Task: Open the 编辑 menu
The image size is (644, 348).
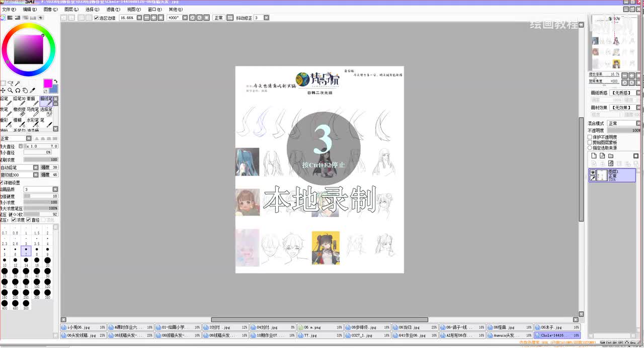Action: coord(30,10)
